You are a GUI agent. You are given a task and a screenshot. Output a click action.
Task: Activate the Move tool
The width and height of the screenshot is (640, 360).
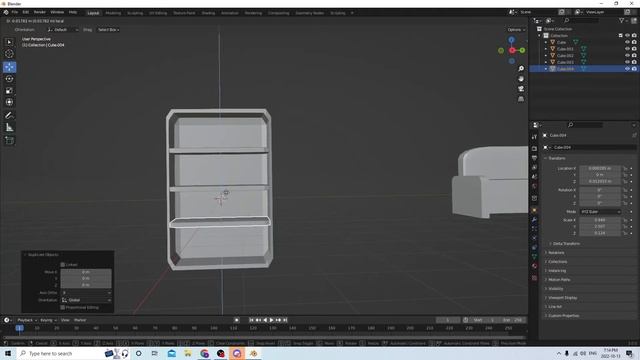[x=9, y=67]
